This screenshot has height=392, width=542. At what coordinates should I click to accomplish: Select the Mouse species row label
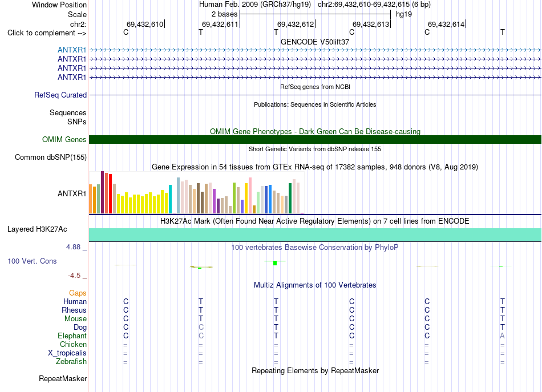pos(75,319)
